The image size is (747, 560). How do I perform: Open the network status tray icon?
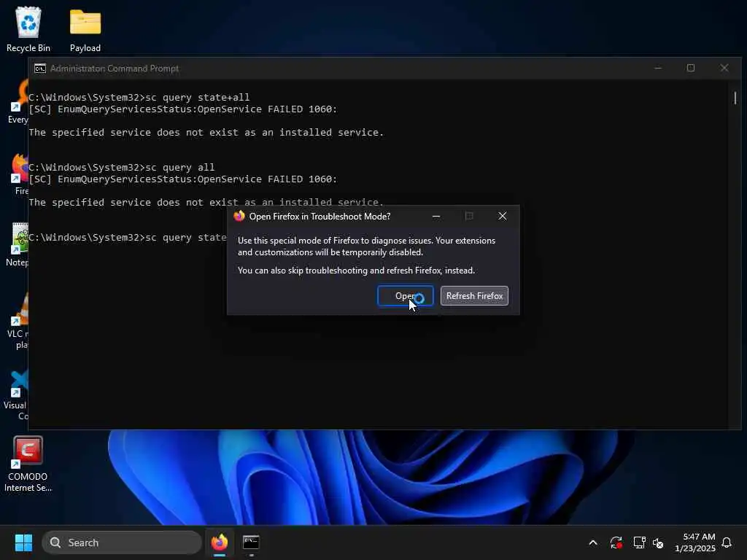click(x=639, y=542)
